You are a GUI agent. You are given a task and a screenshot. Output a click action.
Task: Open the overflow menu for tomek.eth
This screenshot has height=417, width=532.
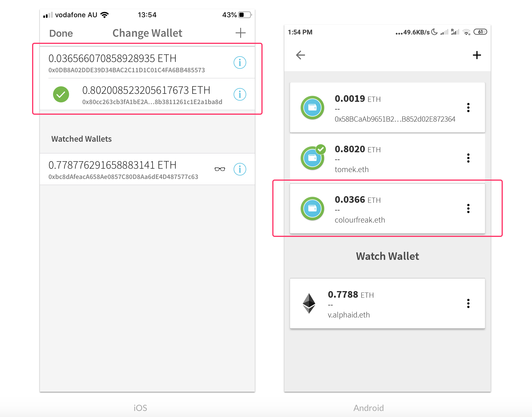click(x=468, y=158)
